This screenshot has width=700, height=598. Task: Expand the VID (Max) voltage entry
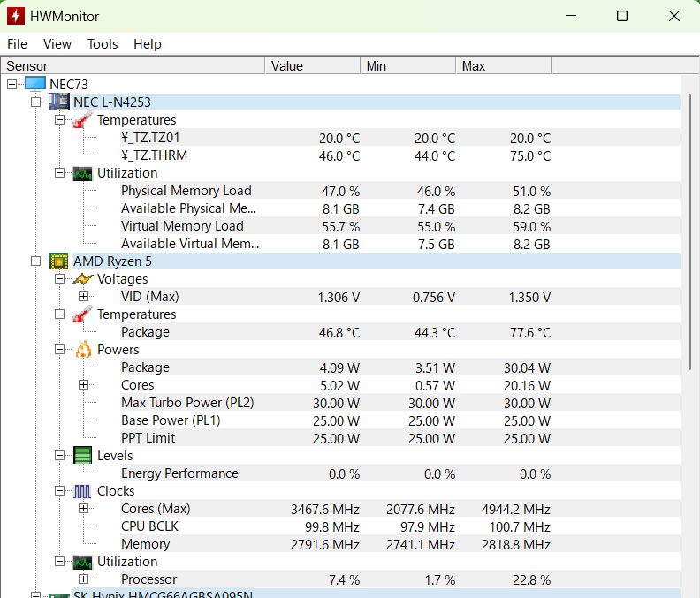click(x=83, y=297)
